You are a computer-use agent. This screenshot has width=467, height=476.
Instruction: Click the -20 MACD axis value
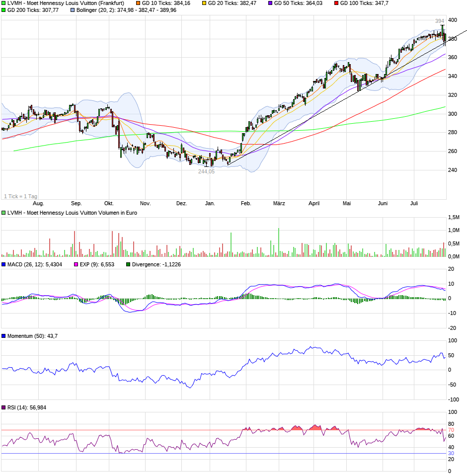point(452,328)
